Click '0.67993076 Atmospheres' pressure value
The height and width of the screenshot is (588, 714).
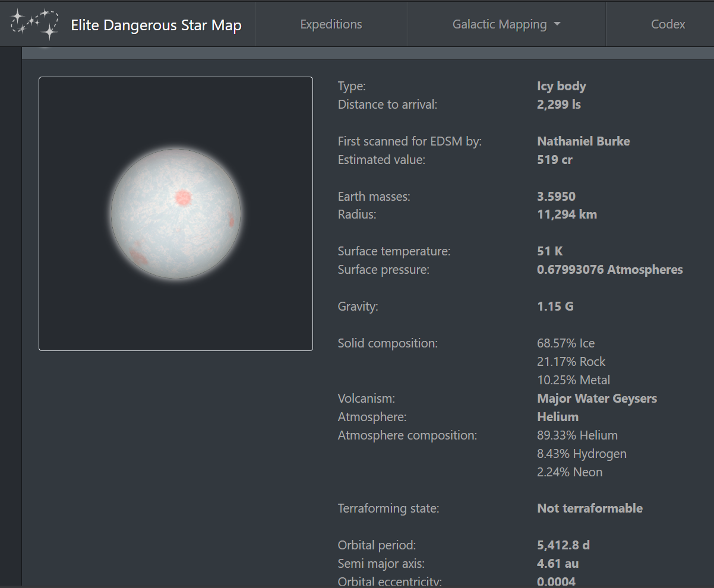pos(610,270)
